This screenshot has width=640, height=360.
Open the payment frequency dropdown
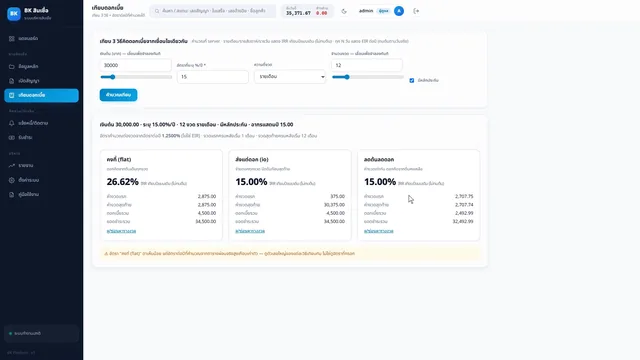pyautogui.click(x=290, y=77)
